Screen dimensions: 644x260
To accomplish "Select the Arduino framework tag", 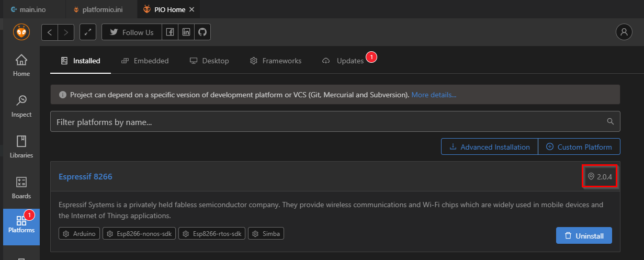I will coord(80,233).
